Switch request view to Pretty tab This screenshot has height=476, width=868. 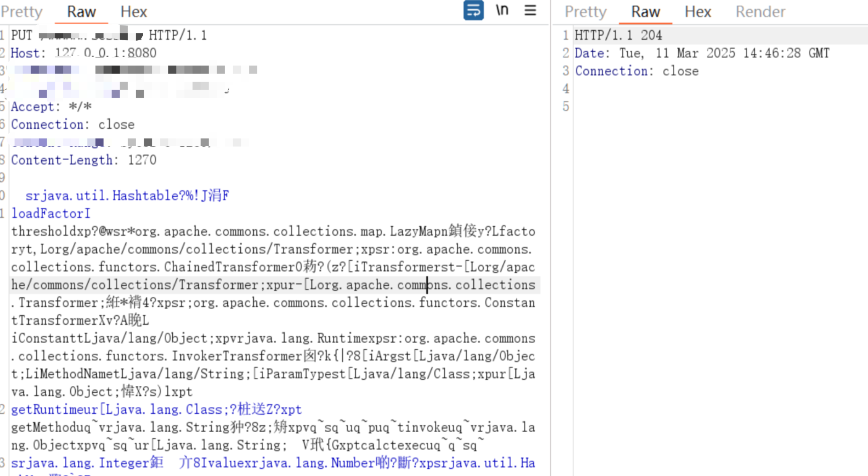pos(21,12)
